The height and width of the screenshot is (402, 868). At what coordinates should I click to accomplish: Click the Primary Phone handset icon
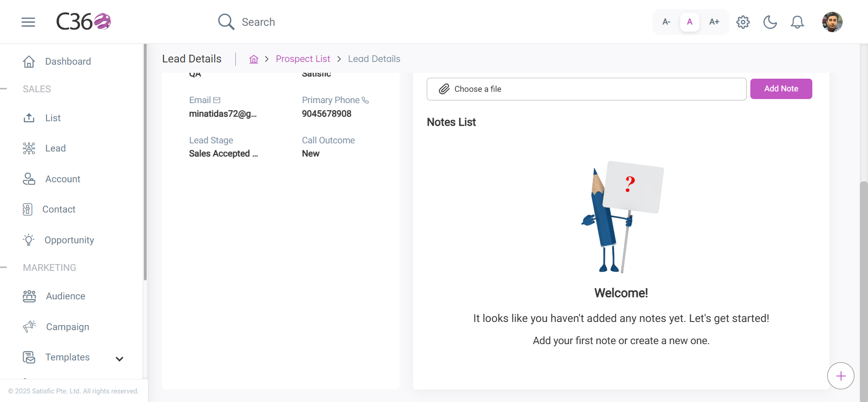click(365, 100)
